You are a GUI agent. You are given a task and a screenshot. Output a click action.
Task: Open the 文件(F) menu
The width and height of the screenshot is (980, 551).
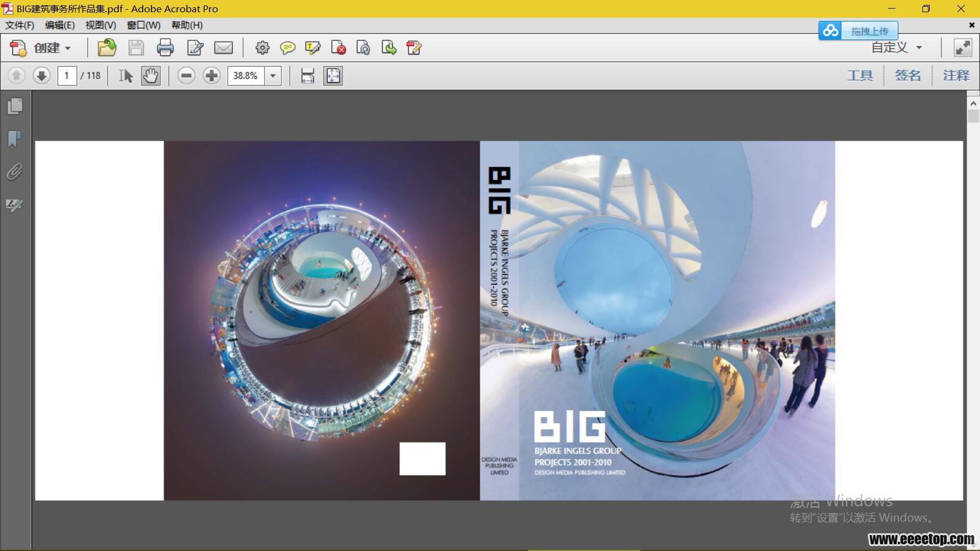[20, 25]
